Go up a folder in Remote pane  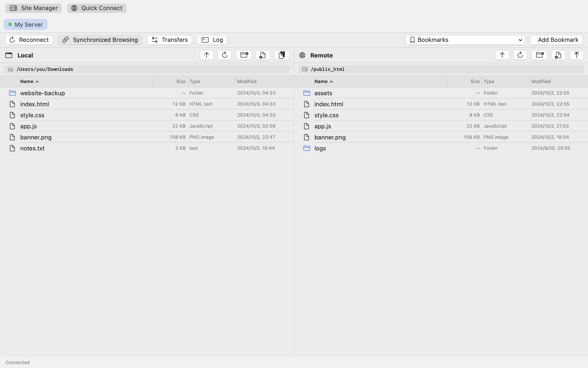(x=502, y=55)
